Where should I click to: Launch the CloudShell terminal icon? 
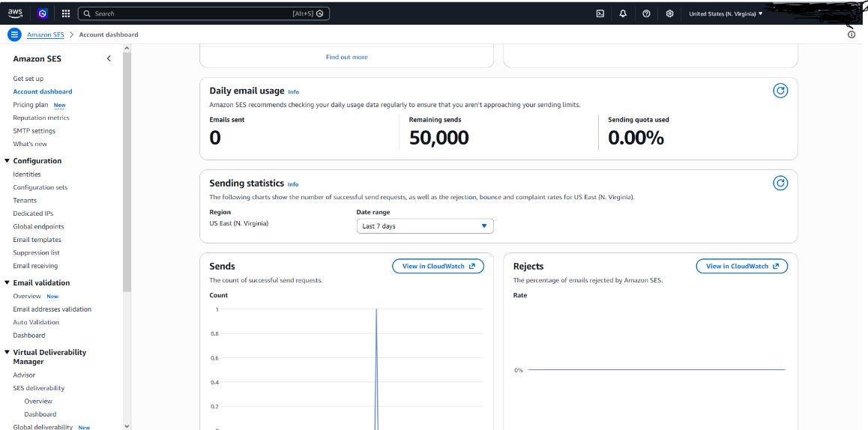point(600,13)
